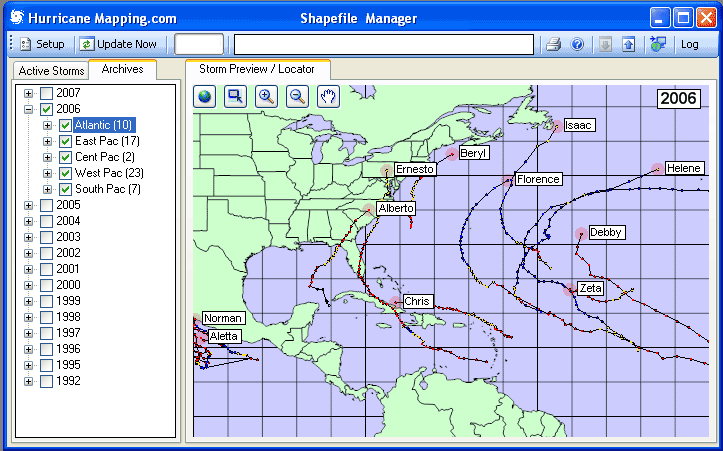The height and width of the screenshot is (451, 723).
Task: Switch to the Active Storms tab
Action: 51,71
